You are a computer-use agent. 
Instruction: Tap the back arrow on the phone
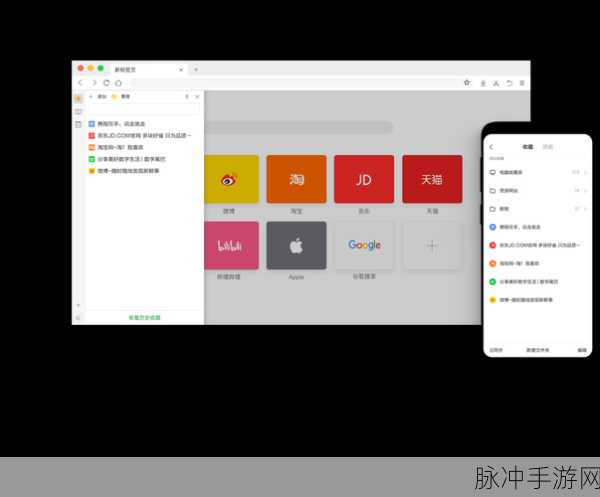492,147
